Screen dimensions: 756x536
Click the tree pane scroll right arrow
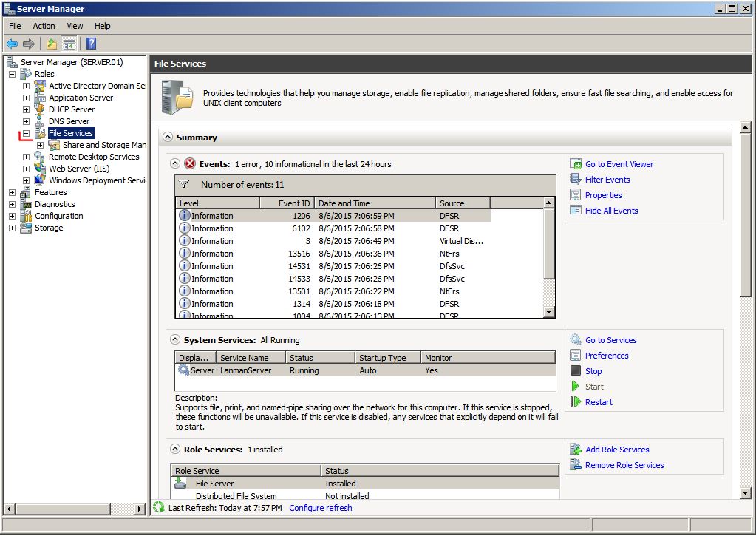click(140, 509)
